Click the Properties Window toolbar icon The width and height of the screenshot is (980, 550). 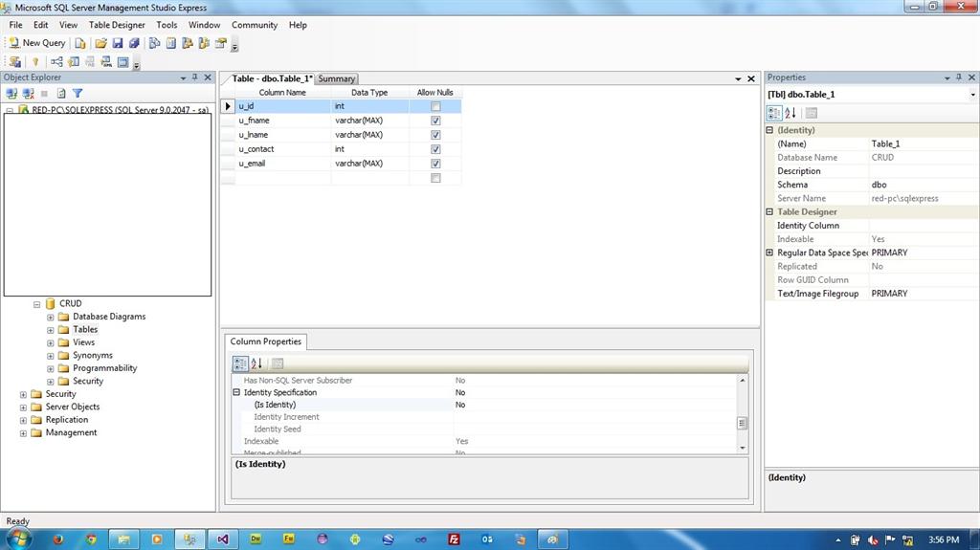[221, 43]
